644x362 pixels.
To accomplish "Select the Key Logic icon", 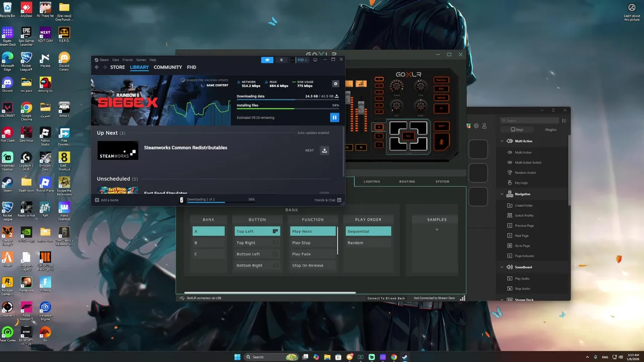I will [510, 183].
